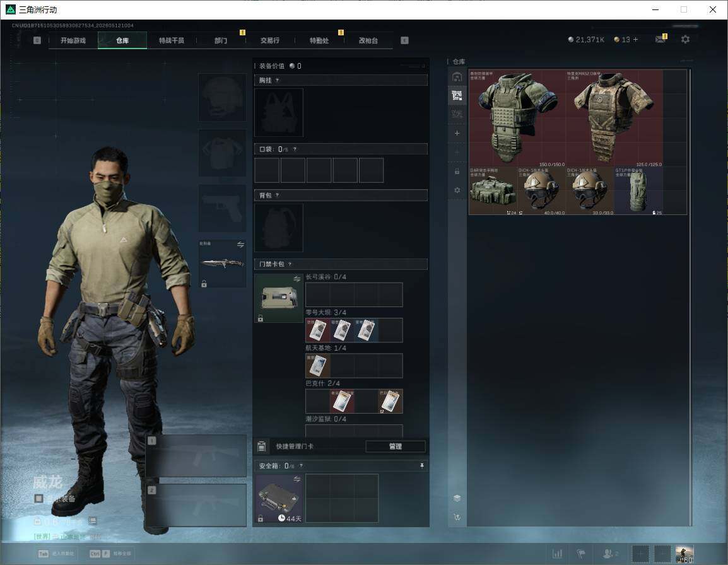
Task: Select the empty pistol slot
Action: pos(223,208)
